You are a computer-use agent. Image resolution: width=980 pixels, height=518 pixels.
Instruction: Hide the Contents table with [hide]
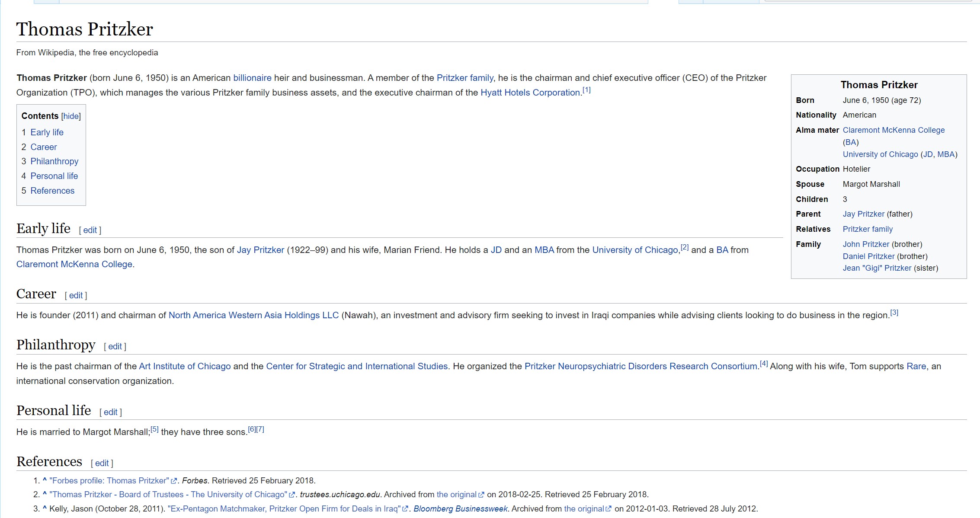tap(71, 116)
